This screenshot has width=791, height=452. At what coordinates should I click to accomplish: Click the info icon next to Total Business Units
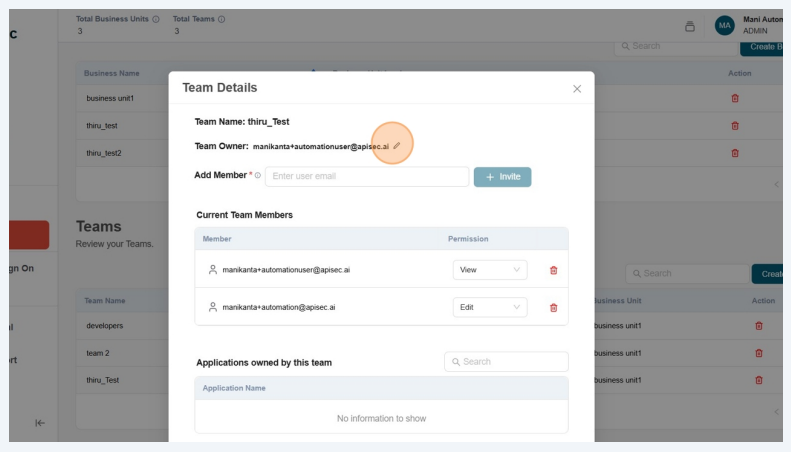coord(157,19)
